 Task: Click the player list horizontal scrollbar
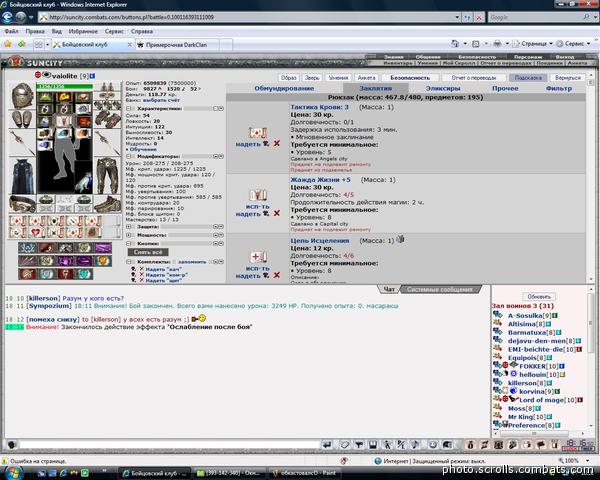[540, 433]
